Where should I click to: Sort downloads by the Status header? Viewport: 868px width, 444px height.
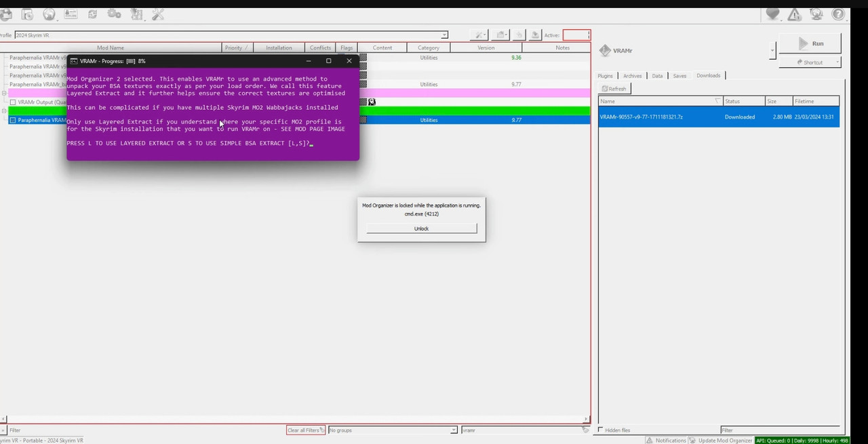pyautogui.click(x=744, y=101)
